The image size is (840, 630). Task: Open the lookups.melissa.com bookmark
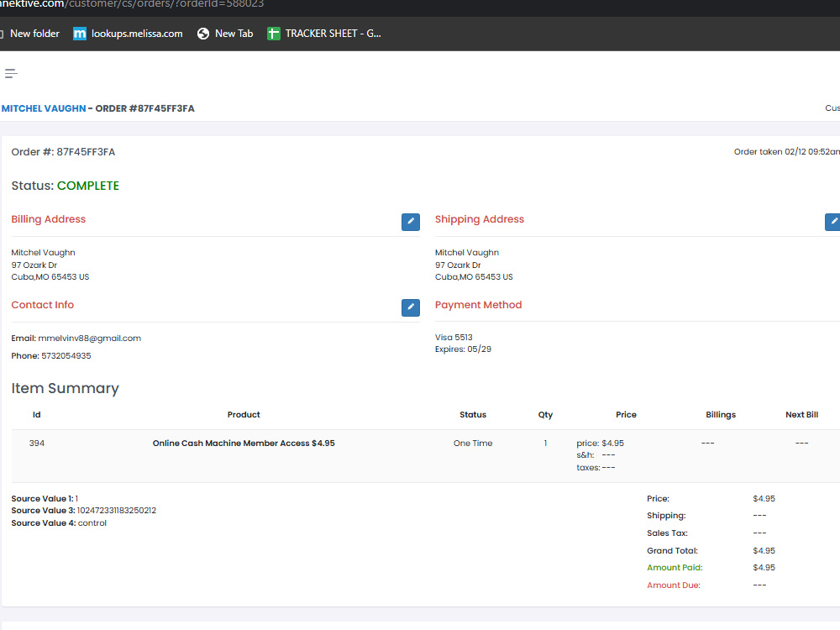pos(128,34)
